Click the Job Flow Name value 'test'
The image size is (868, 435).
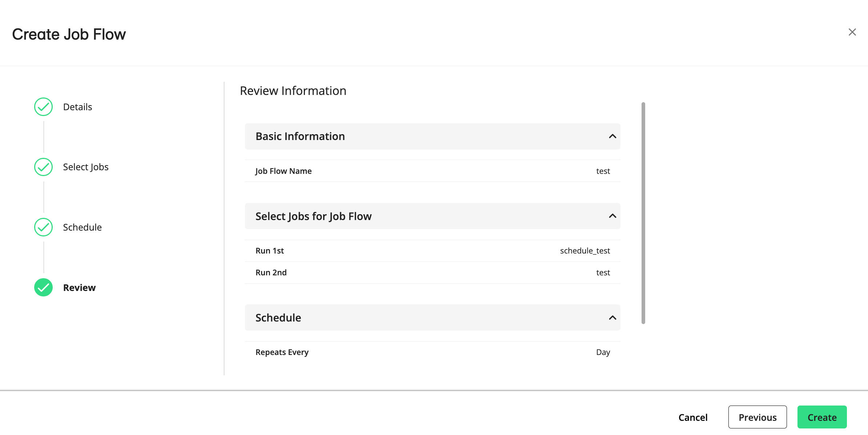click(x=603, y=171)
